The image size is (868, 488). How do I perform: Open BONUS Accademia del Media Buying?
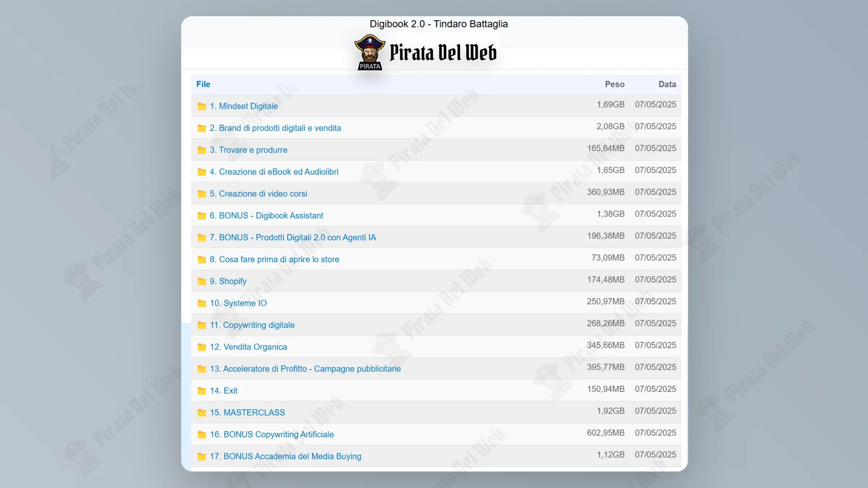click(x=285, y=456)
